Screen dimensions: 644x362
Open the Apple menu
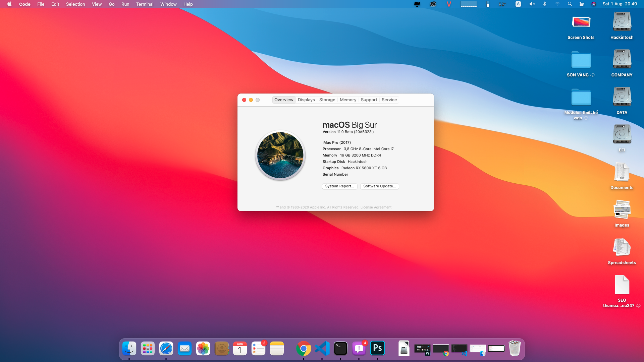9,4
